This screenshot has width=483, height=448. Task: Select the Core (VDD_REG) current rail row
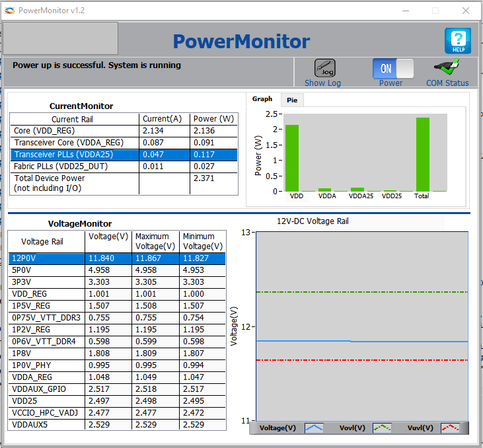pyautogui.click(x=73, y=131)
